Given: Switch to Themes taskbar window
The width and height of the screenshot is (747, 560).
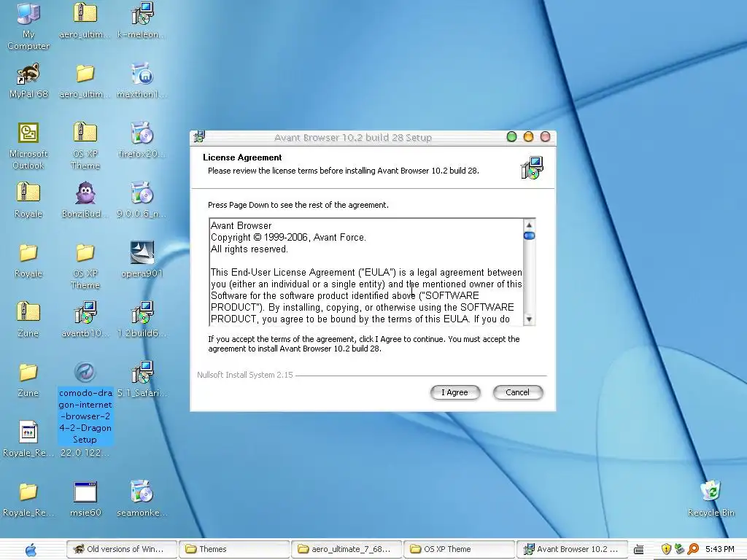Looking at the screenshot, I should click(234, 549).
